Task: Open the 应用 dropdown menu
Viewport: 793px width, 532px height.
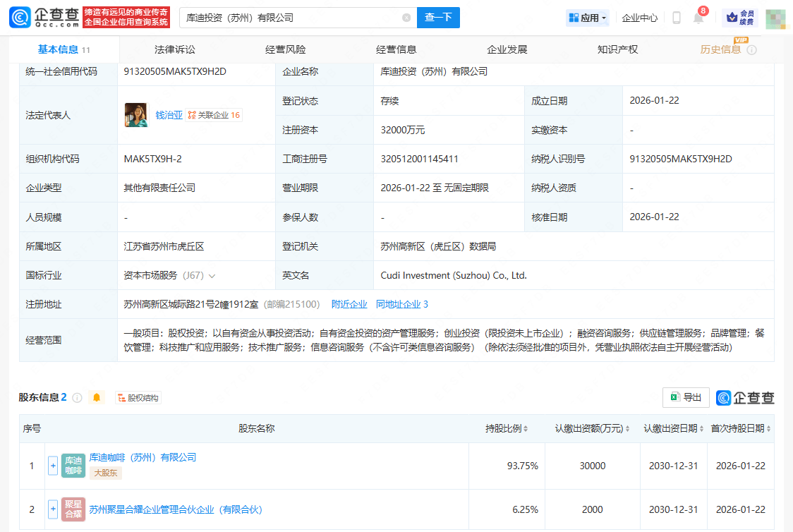Action: pyautogui.click(x=587, y=18)
